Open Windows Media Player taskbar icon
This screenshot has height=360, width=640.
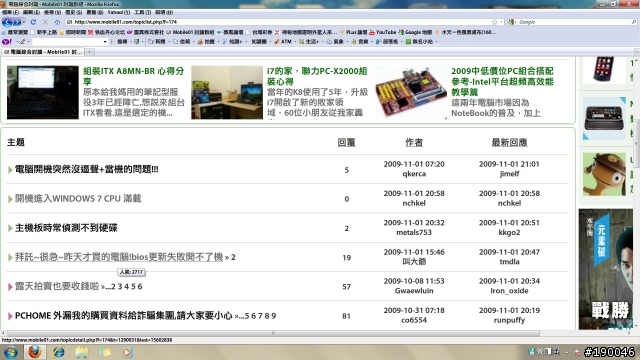pos(127,352)
